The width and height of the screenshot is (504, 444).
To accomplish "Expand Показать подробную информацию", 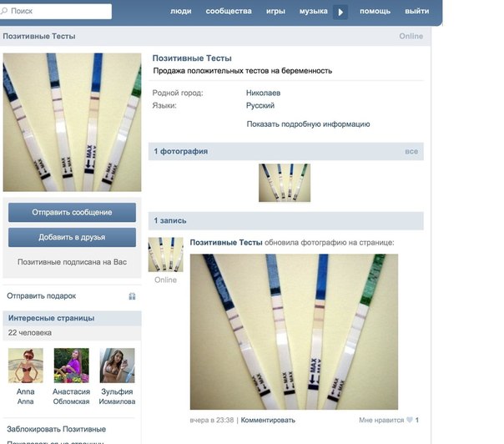I will coord(308,124).
